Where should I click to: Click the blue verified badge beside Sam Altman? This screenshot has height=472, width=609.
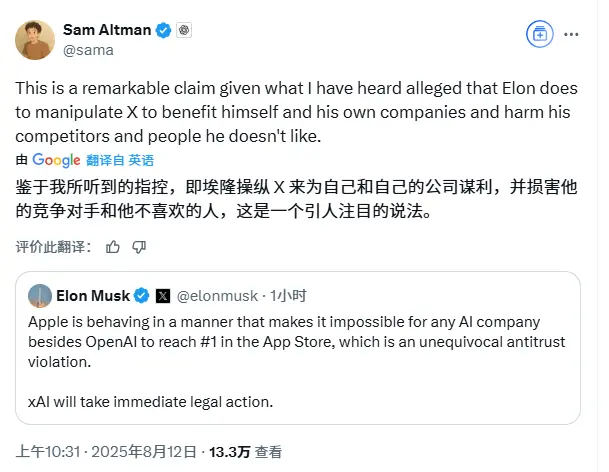point(161,30)
